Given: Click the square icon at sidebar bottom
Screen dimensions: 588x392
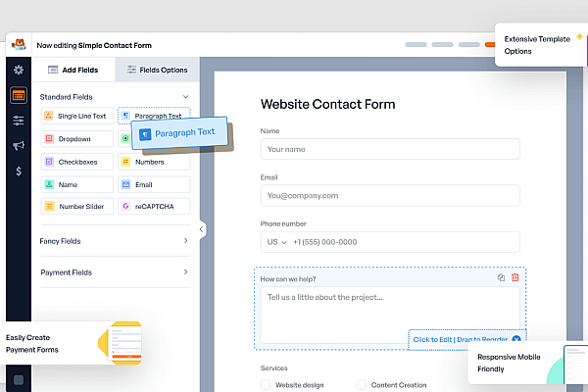Looking at the screenshot, I should 19,380.
